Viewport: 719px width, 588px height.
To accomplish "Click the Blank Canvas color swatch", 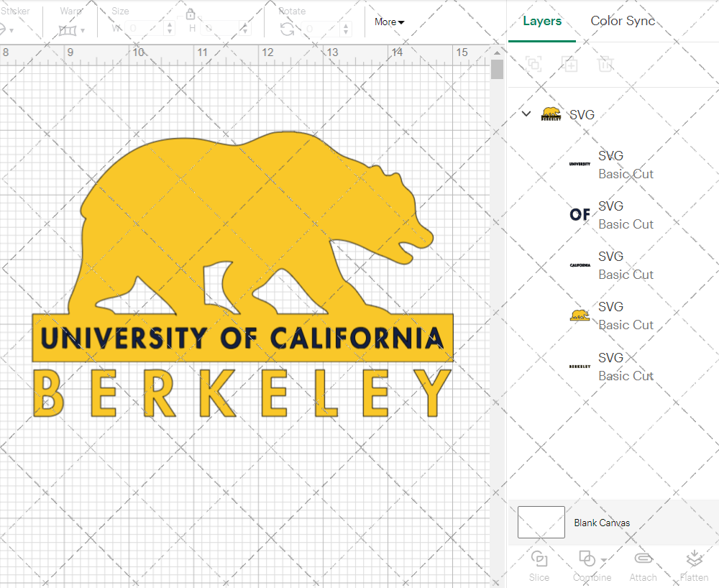I will [x=541, y=523].
